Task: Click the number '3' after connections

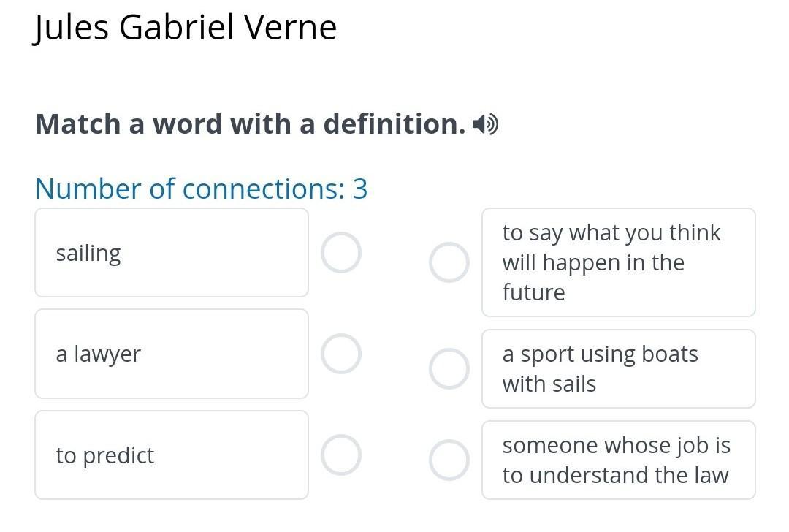Action: 360,189
